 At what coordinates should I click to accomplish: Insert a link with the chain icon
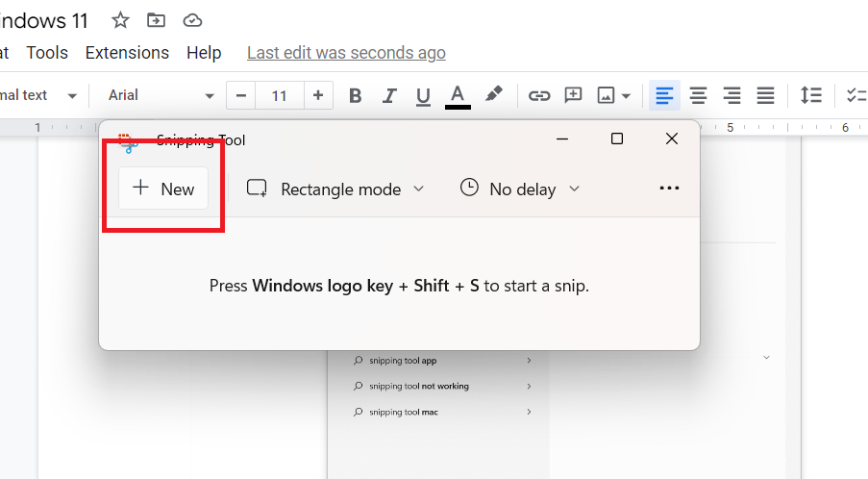click(x=538, y=96)
